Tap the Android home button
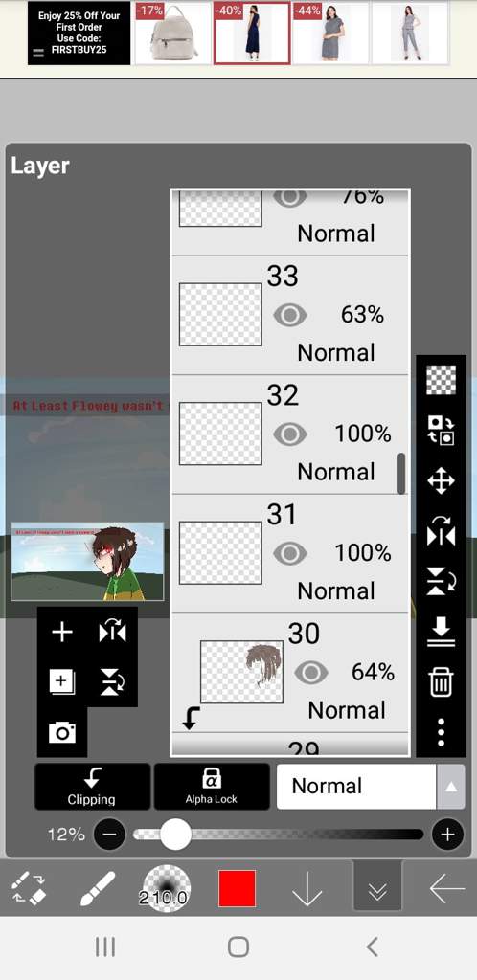The width and height of the screenshot is (477, 980). pos(238,947)
